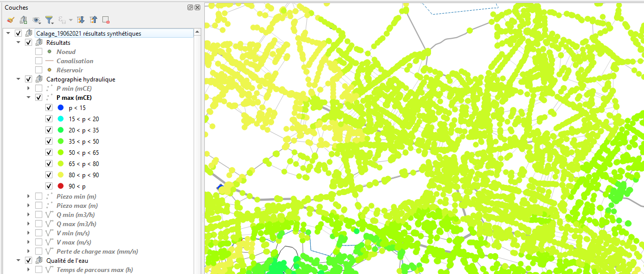644x274 pixels.
Task: Enable the Réservoir layer checkbox
Action: 39,70
